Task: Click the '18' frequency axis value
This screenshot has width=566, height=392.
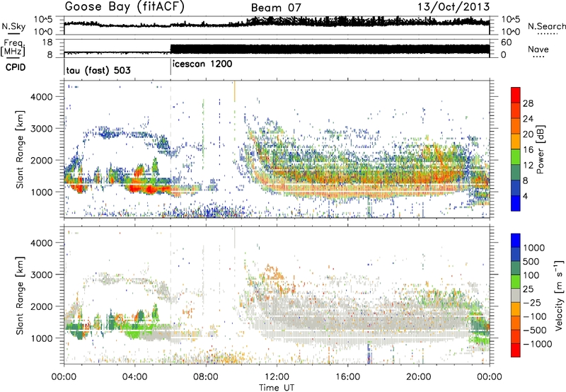Action: [47, 42]
